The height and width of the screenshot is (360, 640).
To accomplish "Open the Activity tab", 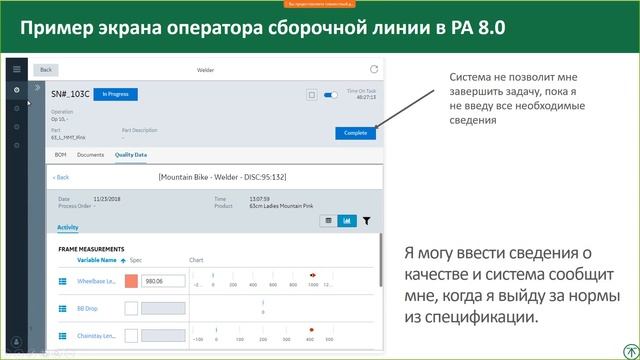I will (x=68, y=227).
